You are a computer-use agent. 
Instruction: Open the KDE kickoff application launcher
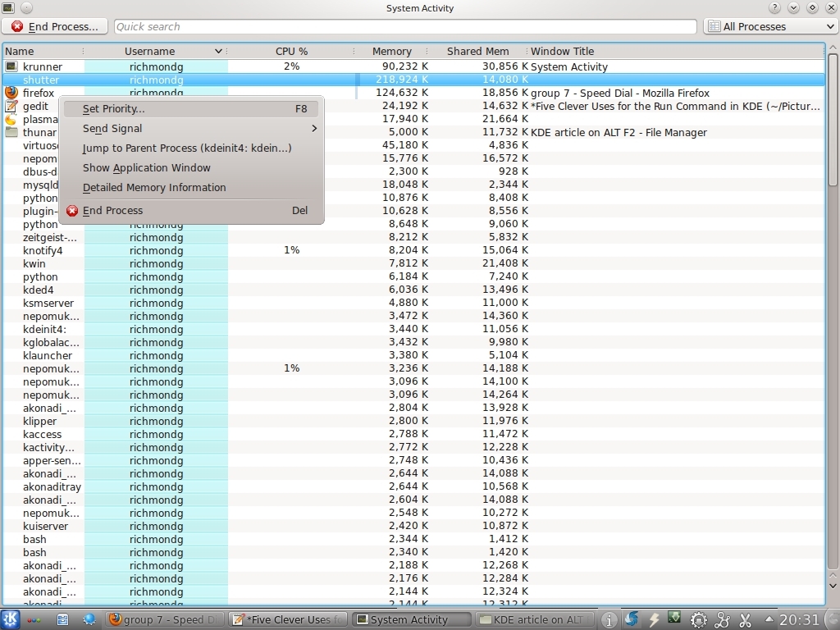click(x=11, y=619)
